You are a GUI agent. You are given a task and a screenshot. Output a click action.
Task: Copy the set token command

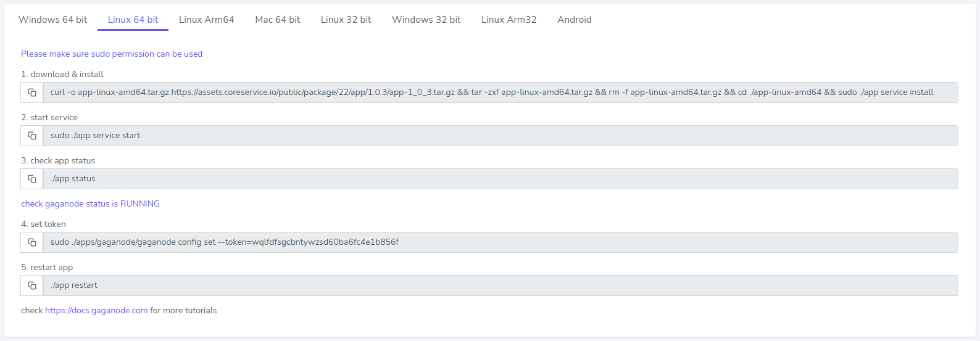[x=32, y=242]
